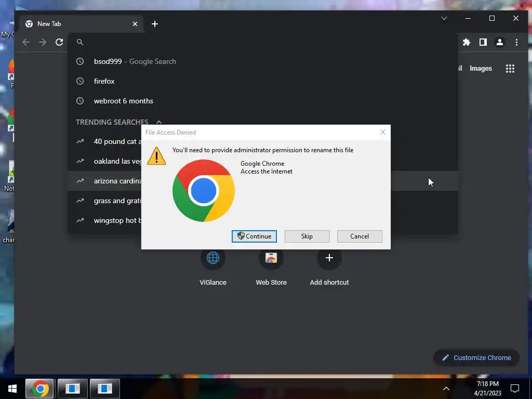Screen dimensions: 532x399
Task: Click second blue window taskbar item
Action: tap(105, 389)
